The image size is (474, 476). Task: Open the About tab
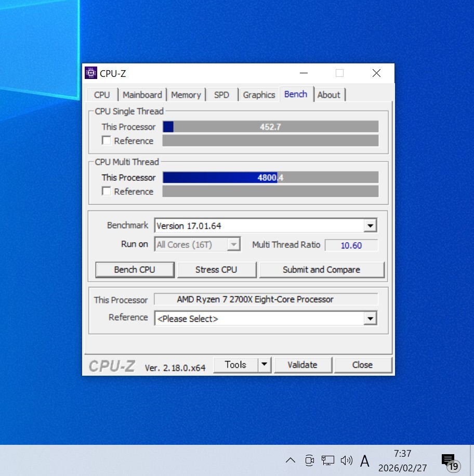tap(329, 95)
